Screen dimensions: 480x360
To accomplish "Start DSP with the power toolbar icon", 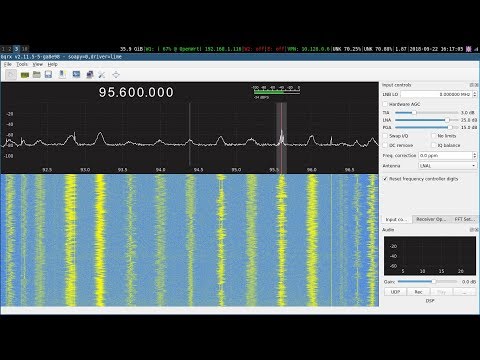I will (11, 74).
